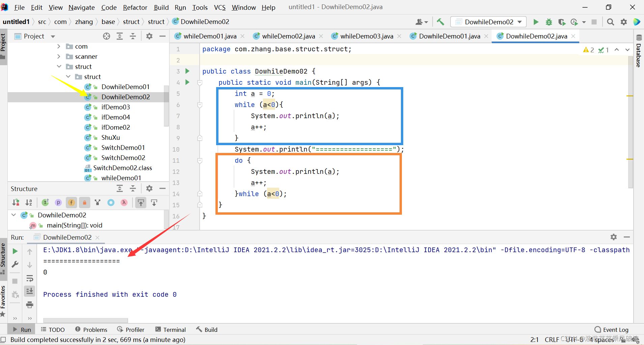Toggle Show non-public members in Structure

[85, 203]
